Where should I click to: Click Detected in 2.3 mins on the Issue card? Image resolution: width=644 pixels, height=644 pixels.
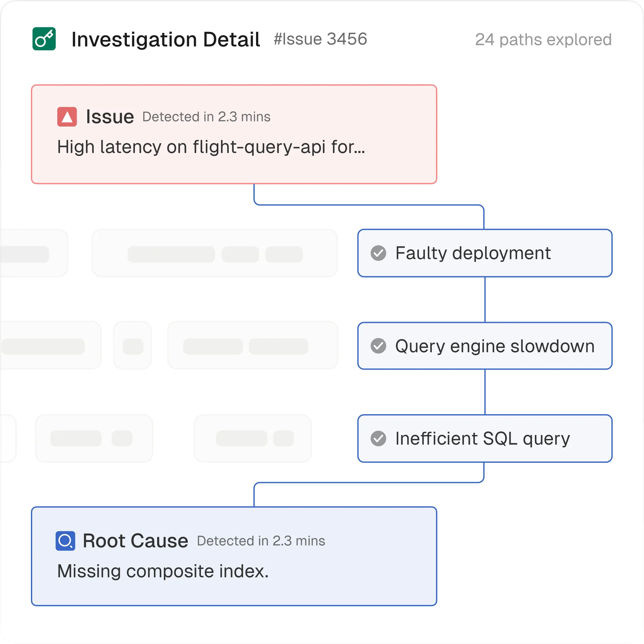206,117
